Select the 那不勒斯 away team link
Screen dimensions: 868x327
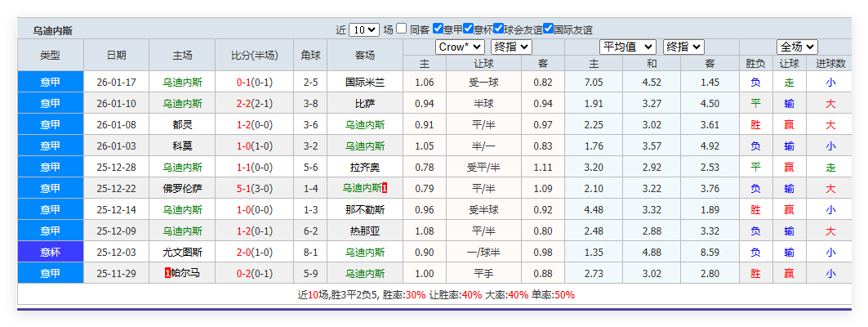[364, 209]
